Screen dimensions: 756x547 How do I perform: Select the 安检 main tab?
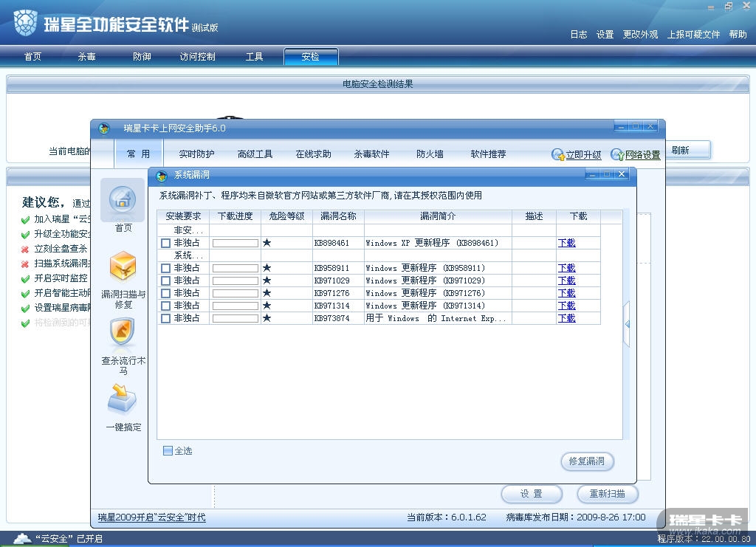point(311,56)
